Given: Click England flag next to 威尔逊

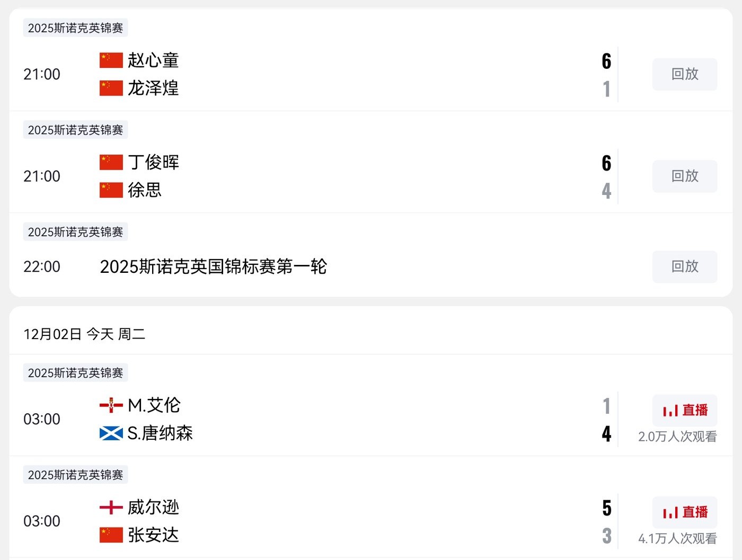Looking at the screenshot, I should 111,508.
